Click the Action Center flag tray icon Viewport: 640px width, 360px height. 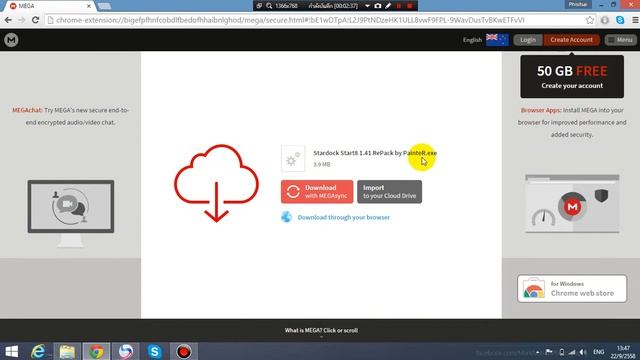pos(549,352)
